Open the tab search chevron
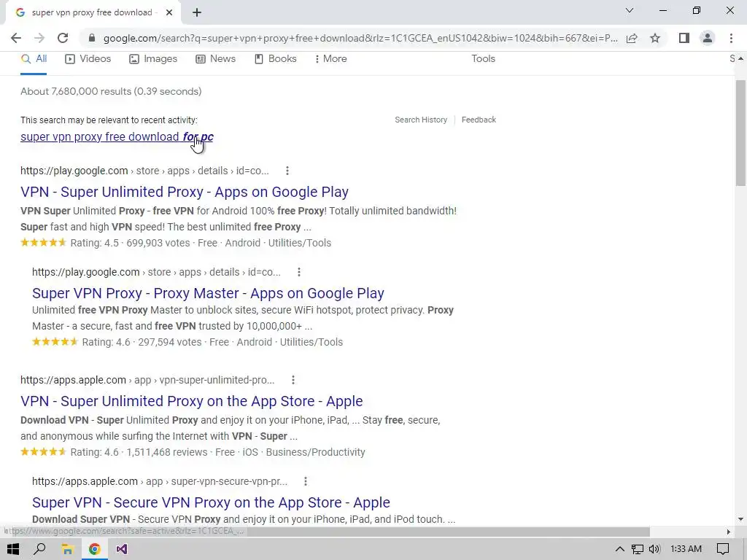The width and height of the screenshot is (747, 560). click(x=630, y=10)
